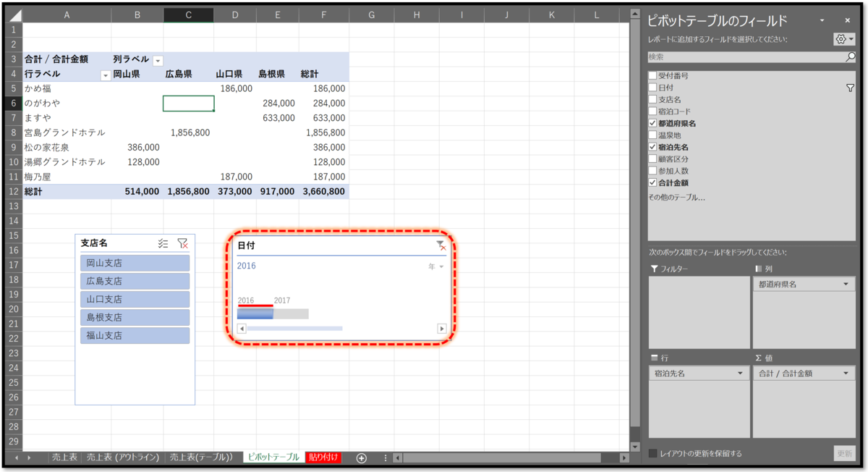Viewport: 868px width, 472px height.
Task: Toggle multi-select on 支店名 slicer
Action: [163, 244]
